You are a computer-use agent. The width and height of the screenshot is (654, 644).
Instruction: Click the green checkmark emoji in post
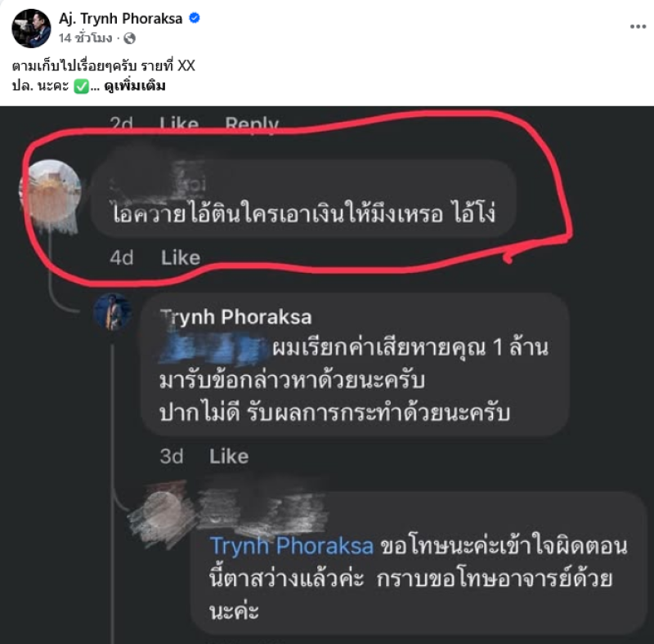coord(81,87)
